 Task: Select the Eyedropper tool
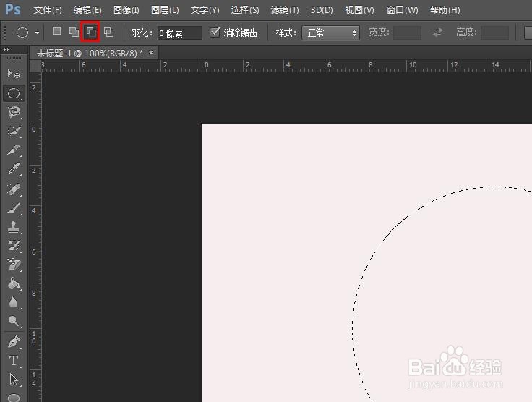click(x=14, y=168)
